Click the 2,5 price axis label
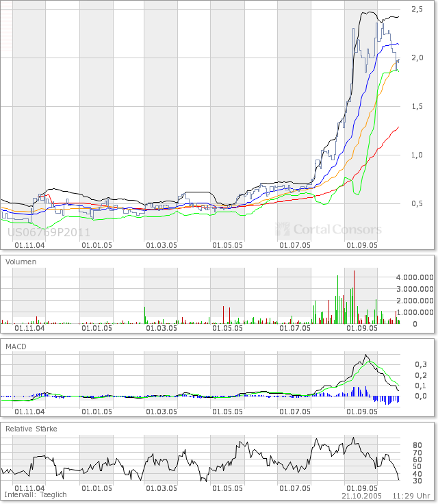The height and width of the screenshot is (504, 438). 417,10
